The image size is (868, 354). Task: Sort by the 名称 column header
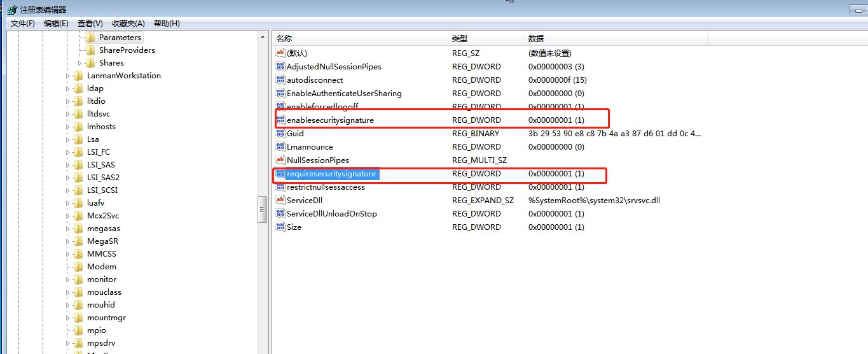coord(360,39)
